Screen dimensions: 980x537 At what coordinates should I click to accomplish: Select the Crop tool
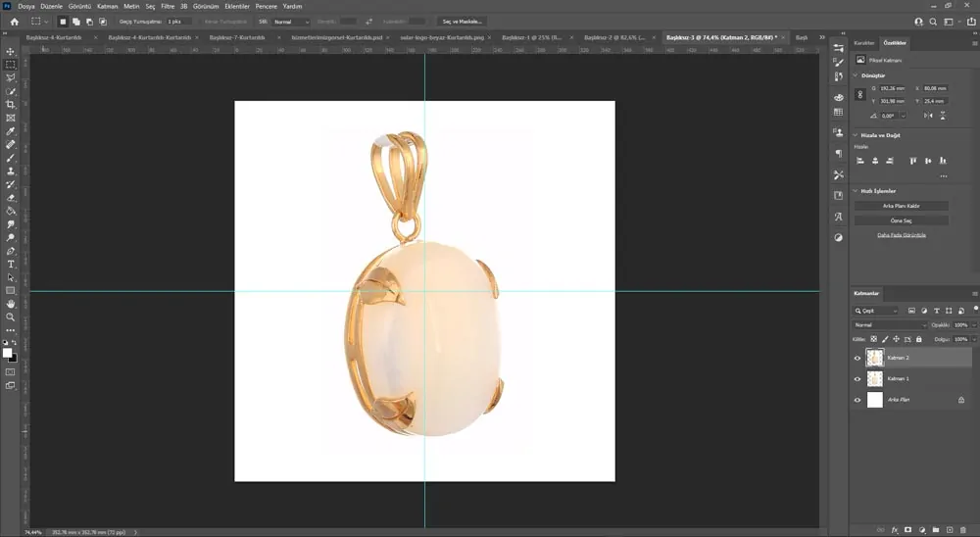pyautogui.click(x=11, y=105)
